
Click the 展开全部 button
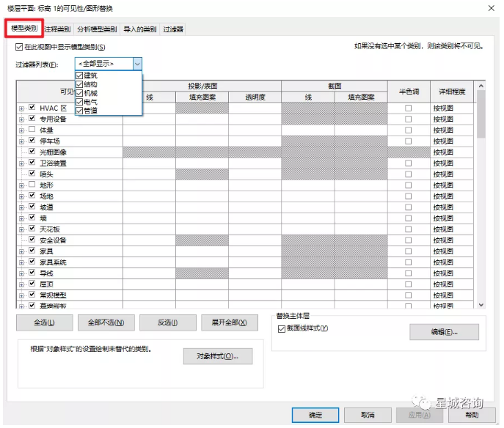pos(230,322)
